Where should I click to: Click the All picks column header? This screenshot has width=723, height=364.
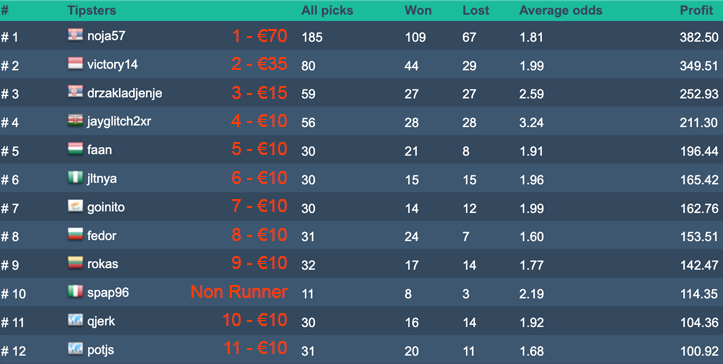point(327,10)
